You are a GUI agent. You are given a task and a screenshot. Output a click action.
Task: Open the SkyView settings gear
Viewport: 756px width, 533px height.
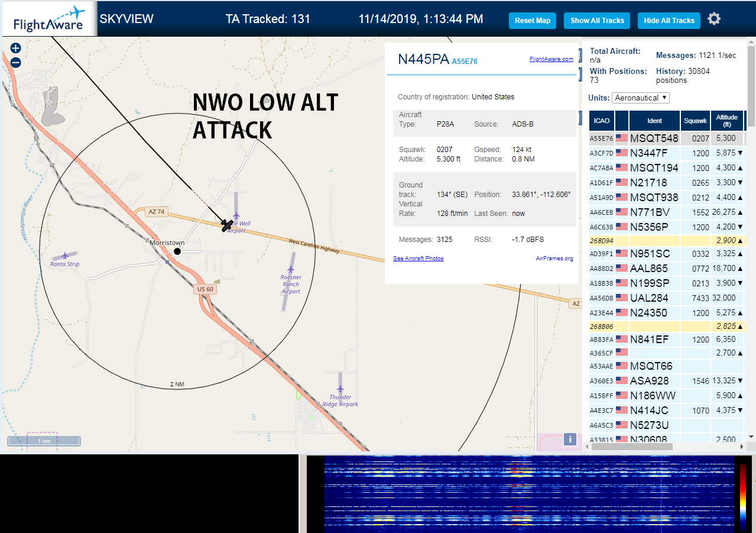(x=714, y=19)
